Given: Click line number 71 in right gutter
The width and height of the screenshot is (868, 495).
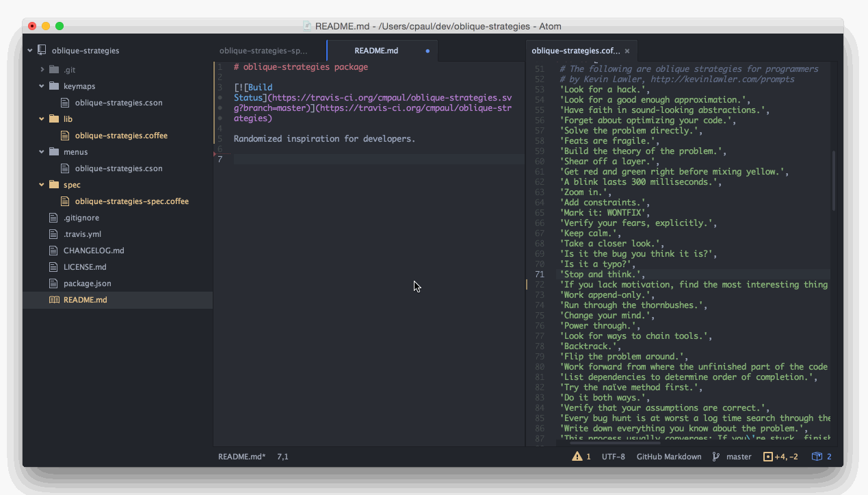Looking at the screenshot, I should (x=539, y=275).
